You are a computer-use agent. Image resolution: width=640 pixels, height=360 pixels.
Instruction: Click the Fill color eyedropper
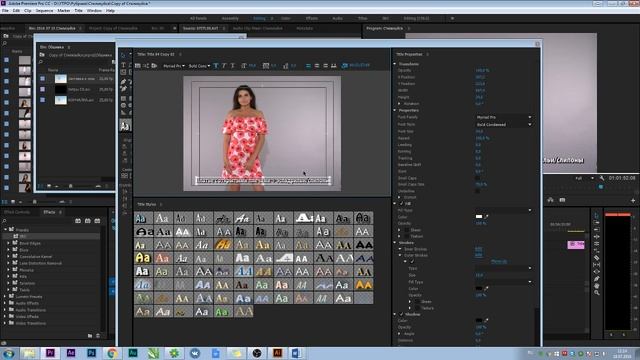(x=486, y=217)
